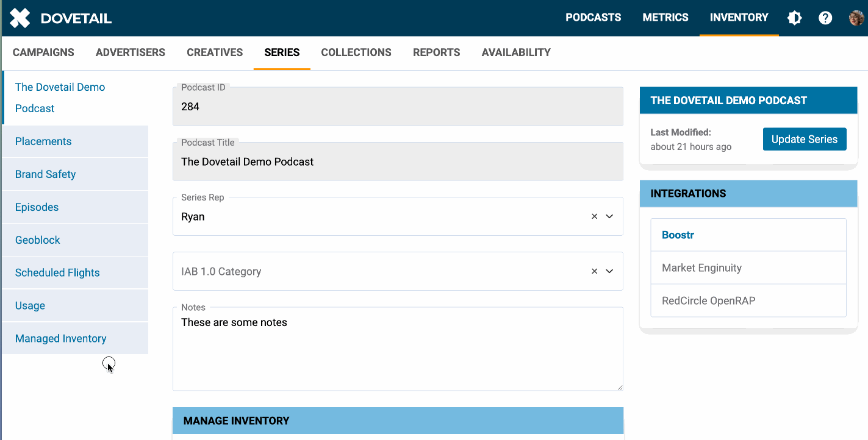Viewport: 868px width, 440px height.
Task: Click the Podcast Title field
Action: pos(398,161)
